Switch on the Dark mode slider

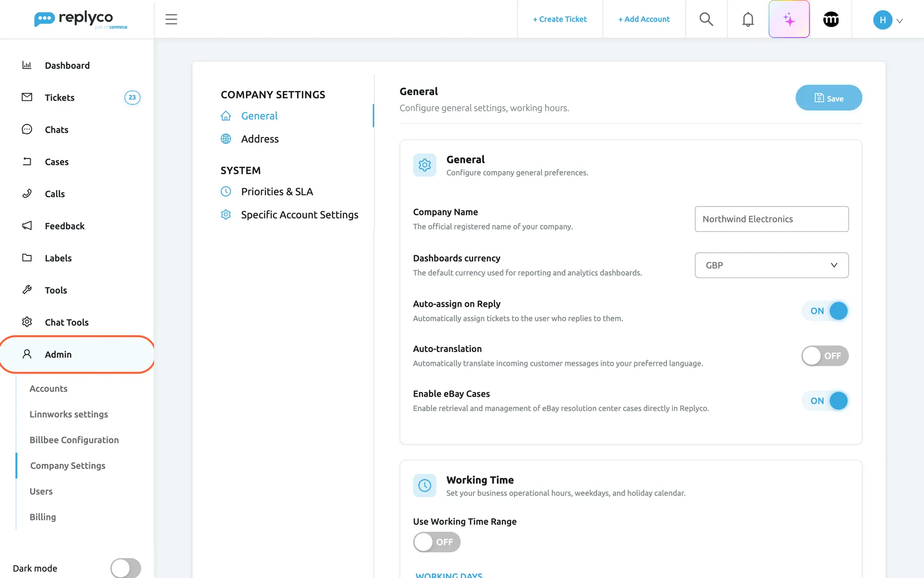coord(126,568)
